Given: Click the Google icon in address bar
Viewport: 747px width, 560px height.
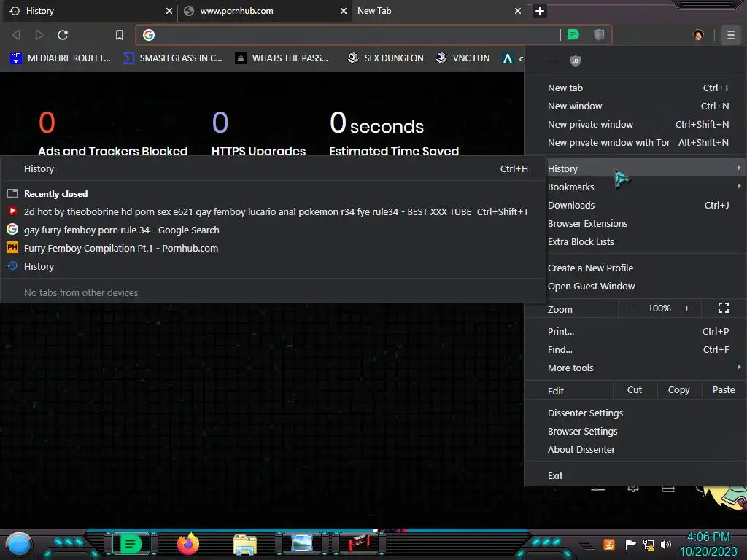Looking at the screenshot, I should 149,35.
